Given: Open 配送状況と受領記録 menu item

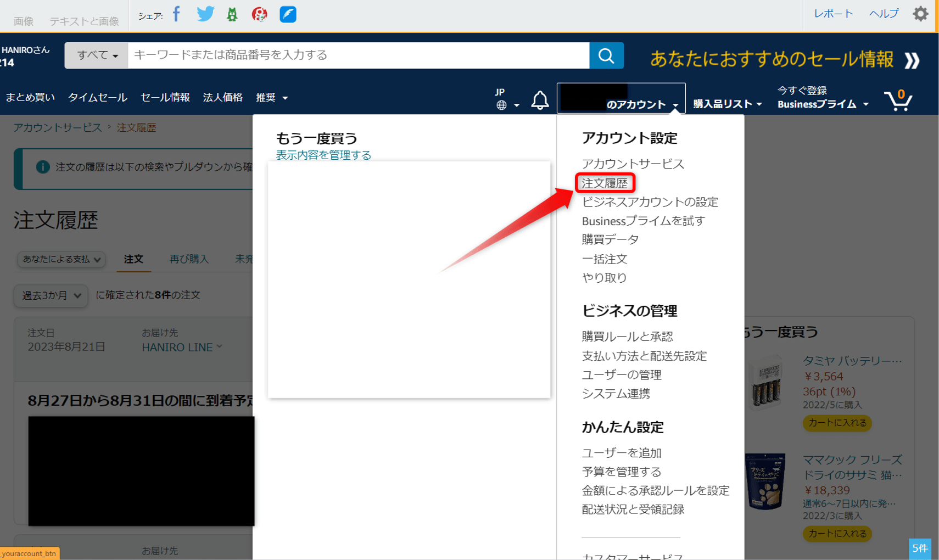Looking at the screenshot, I should (x=633, y=509).
